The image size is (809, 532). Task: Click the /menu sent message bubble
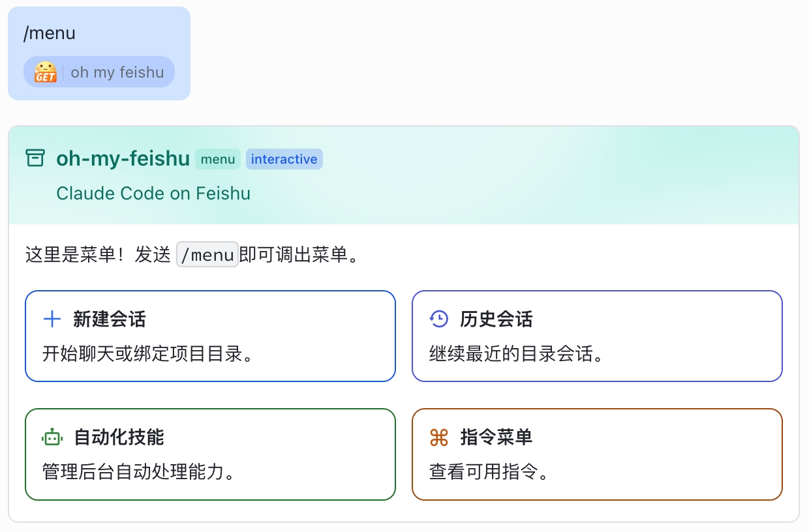(x=99, y=53)
